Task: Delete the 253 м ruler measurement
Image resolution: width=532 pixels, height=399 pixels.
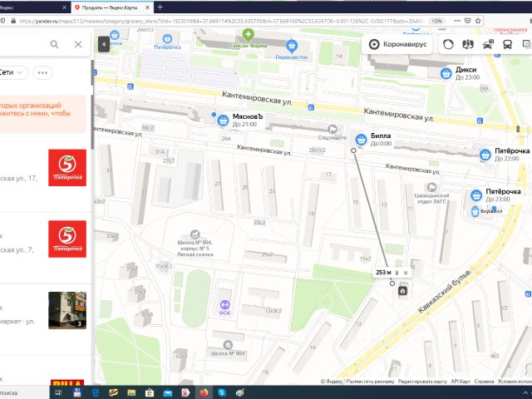Action: (397, 273)
